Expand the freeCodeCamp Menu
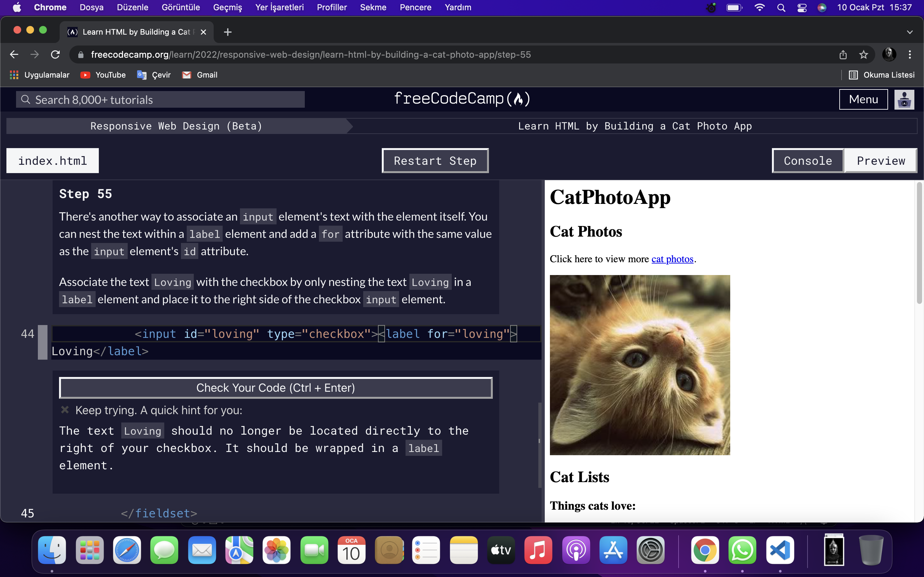The image size is (924, 577). (x=863, y=99)
